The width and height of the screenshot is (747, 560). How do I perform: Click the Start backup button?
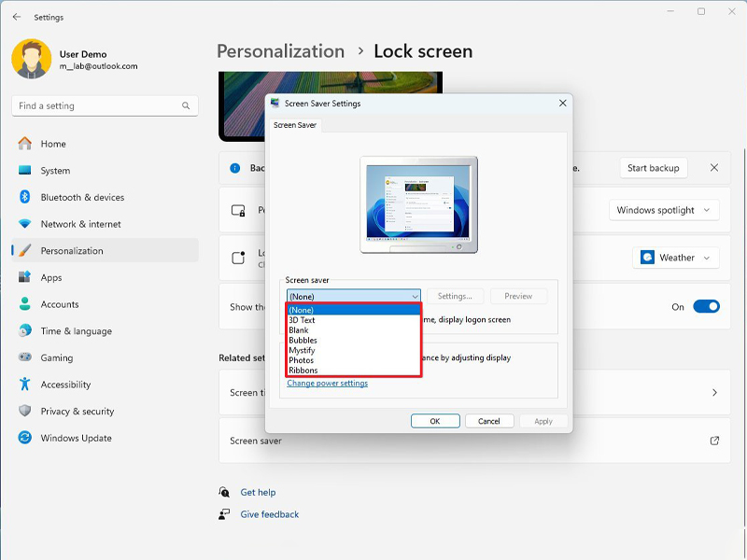point(653,168)
